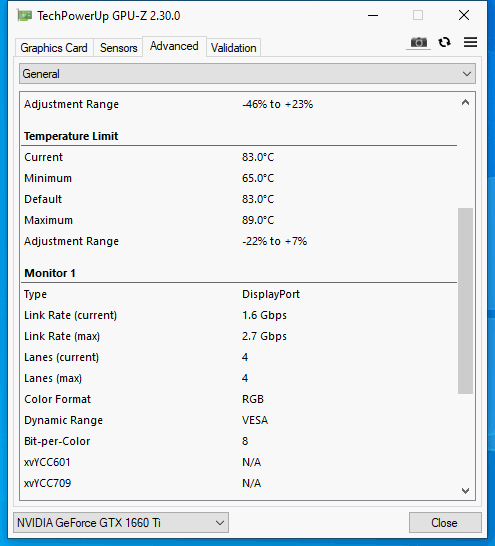Click the vertical scrollbar thumb
Viewport: 495px width, 546px height.
click(465, 301)
